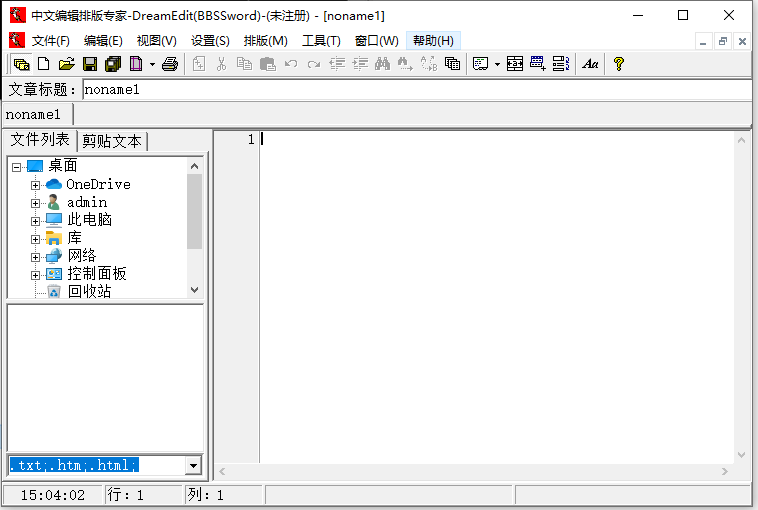Open the 排版(M) menu

pos(265,41)
